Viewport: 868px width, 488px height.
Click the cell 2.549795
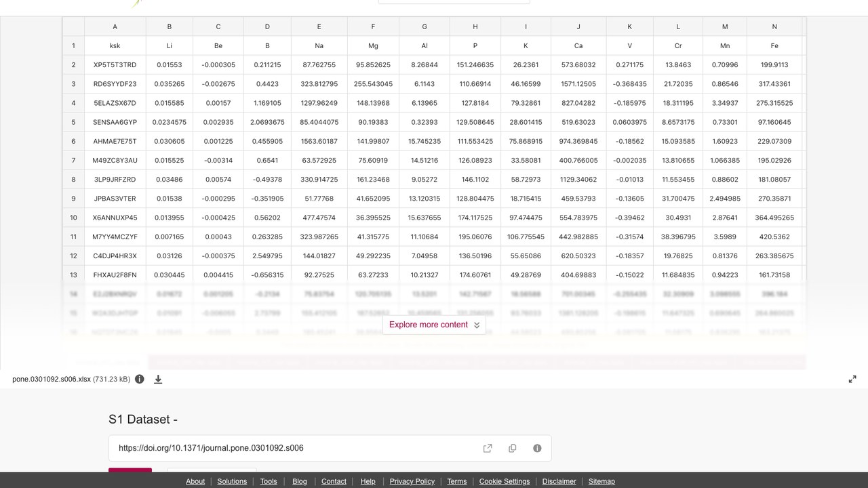point(267,256)
